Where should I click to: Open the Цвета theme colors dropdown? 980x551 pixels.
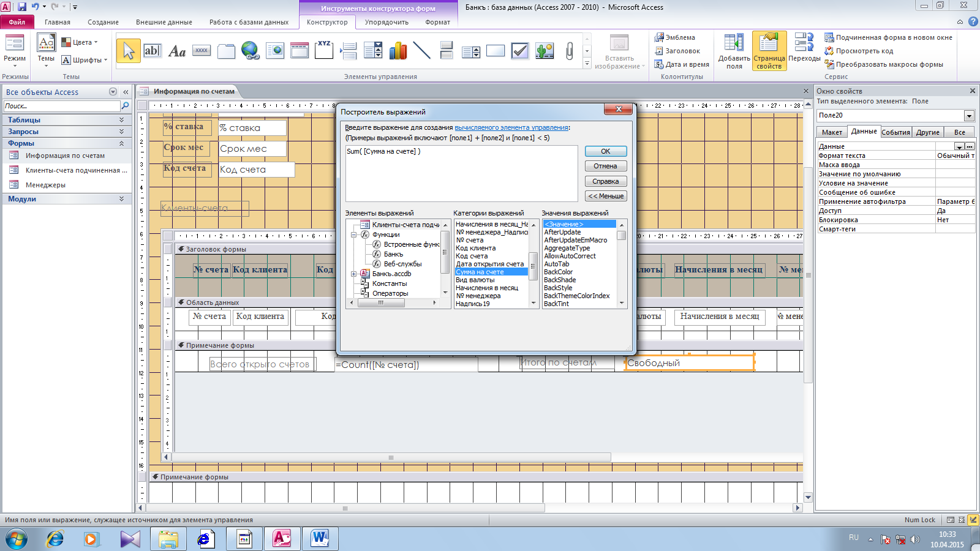tap(80, 42)
